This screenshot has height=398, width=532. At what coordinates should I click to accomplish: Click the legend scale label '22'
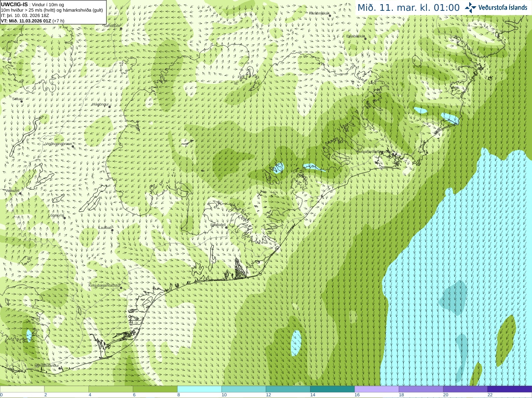(490, 395)
